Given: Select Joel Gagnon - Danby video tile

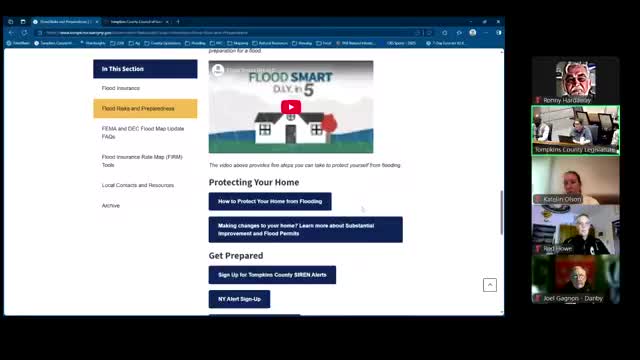Looking at the screenshot, I should pos(576,279).
